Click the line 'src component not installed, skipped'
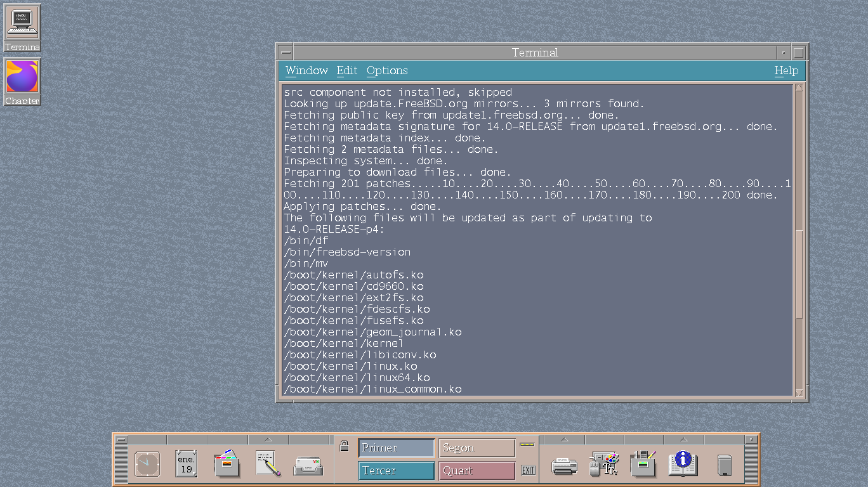 click(398, 93)
